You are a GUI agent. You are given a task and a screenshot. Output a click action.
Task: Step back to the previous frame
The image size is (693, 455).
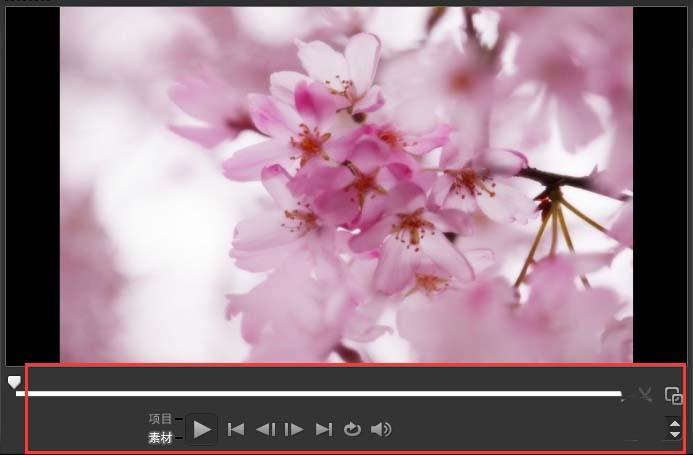tap(265, 430)
